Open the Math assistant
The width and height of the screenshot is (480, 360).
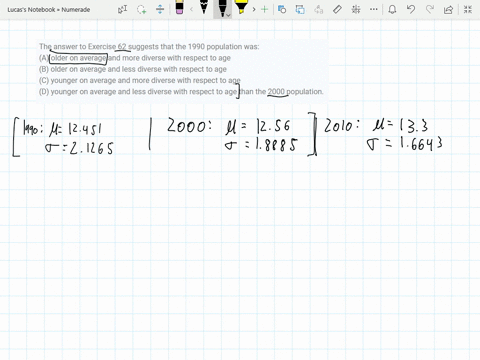click(x=356, y=9)
